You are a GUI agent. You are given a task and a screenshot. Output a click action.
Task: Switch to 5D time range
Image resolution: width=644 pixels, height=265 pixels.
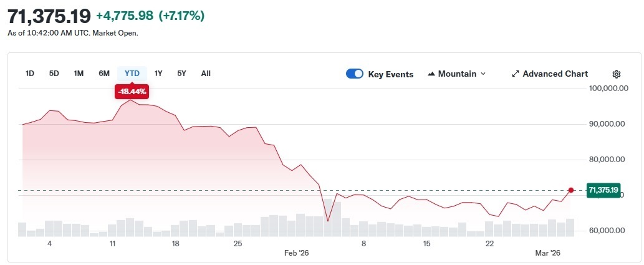point(54,74)
